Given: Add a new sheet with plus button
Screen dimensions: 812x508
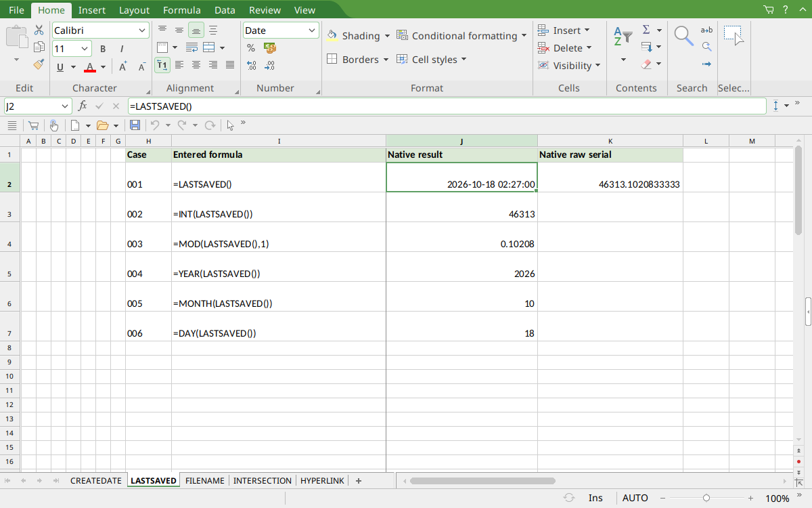Looking at the screenshot, I should click(359, 481).
